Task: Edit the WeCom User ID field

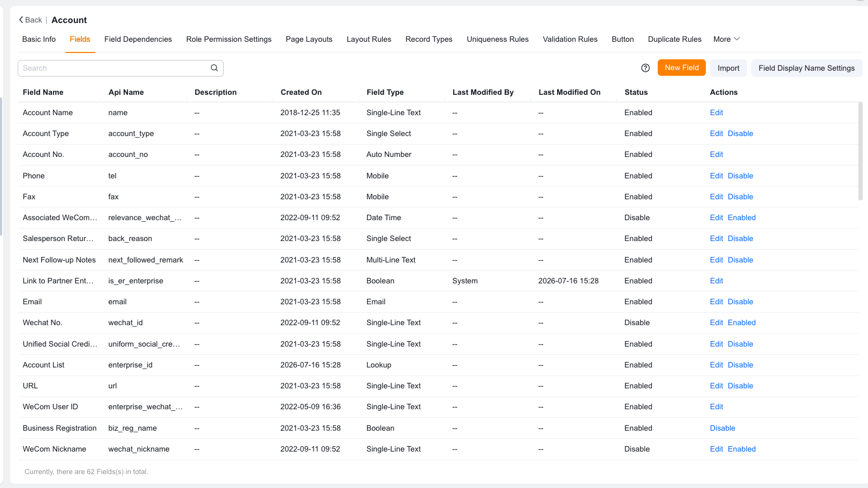Action: point(717,407)
